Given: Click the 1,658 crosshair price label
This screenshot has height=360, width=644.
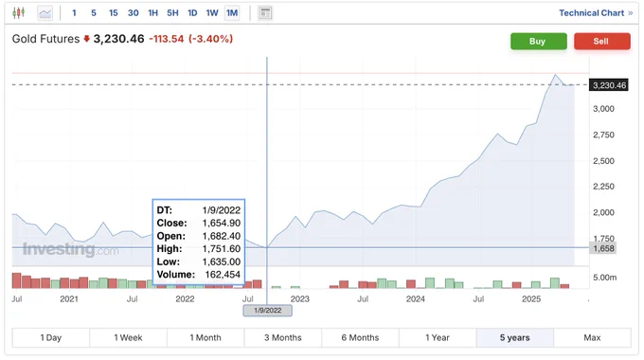Looking at the screenshot, I should point(603,248).
